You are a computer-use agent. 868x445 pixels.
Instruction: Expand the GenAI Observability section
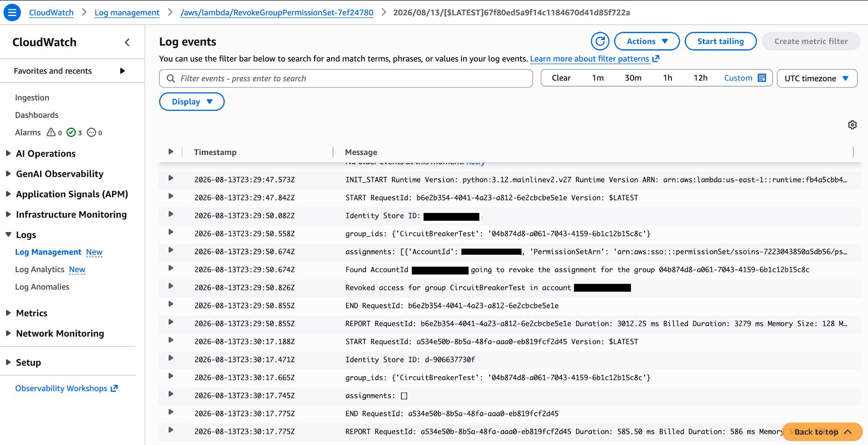pyautogui.click(x=8, y=174)
